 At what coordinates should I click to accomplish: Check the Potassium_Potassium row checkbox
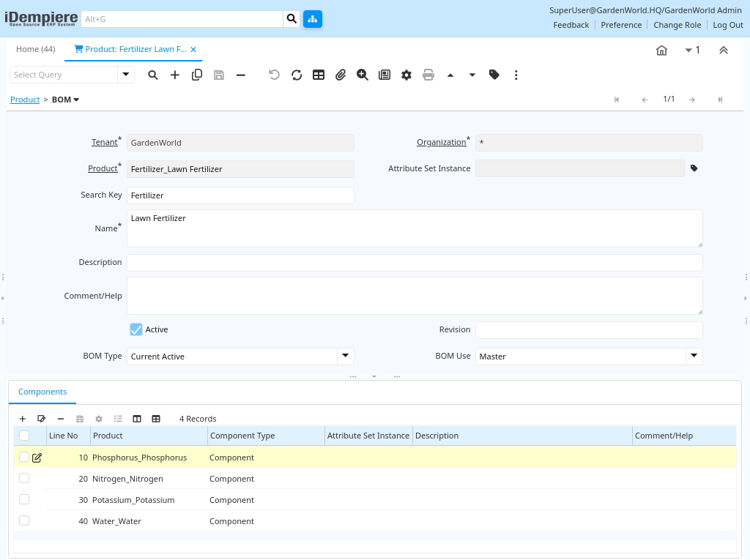(x=24, y=499)
